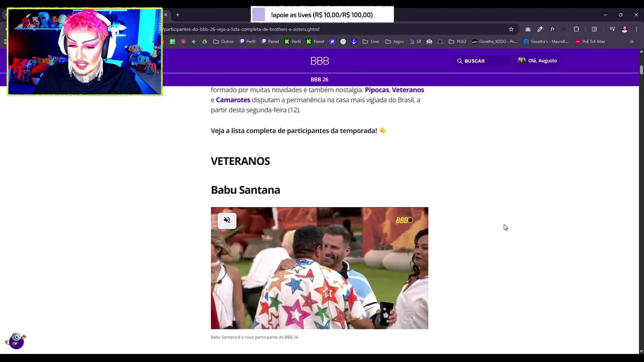
Task: Open the Chrome three-dot menu
Action: [x=636, y=29]
